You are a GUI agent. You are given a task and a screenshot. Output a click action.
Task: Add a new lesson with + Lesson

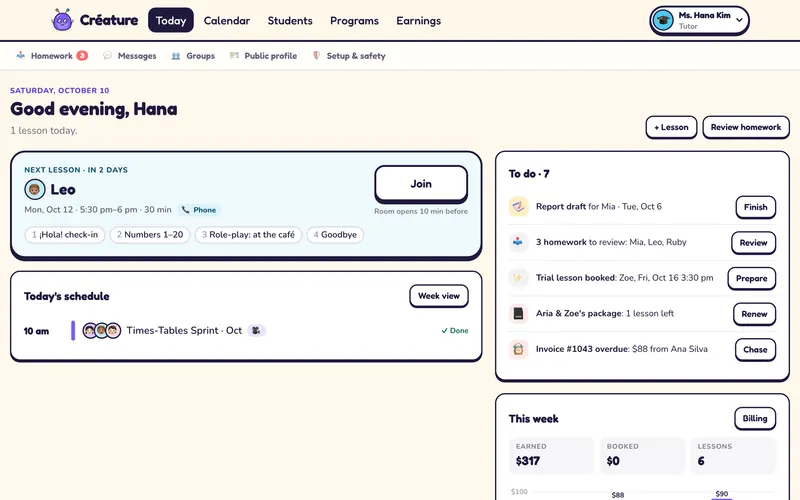(x=671, y=127)
